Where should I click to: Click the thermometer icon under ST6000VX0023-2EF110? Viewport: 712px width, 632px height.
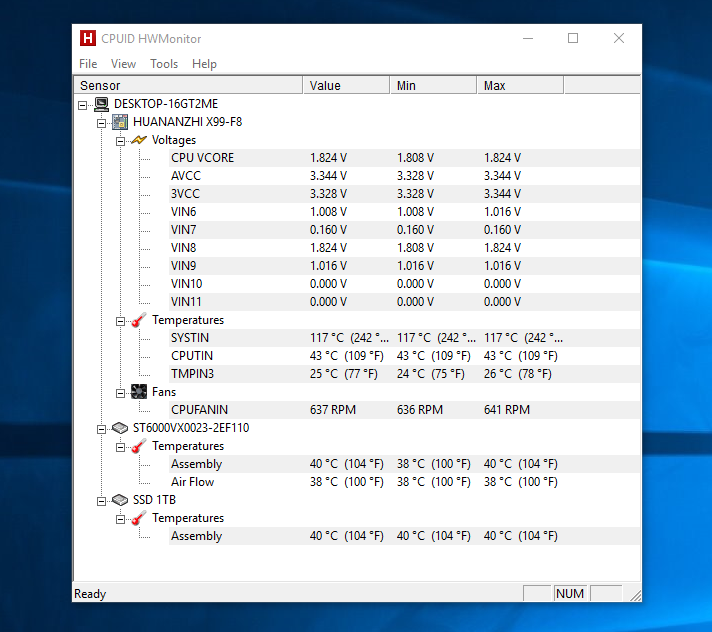pos(139,446)
